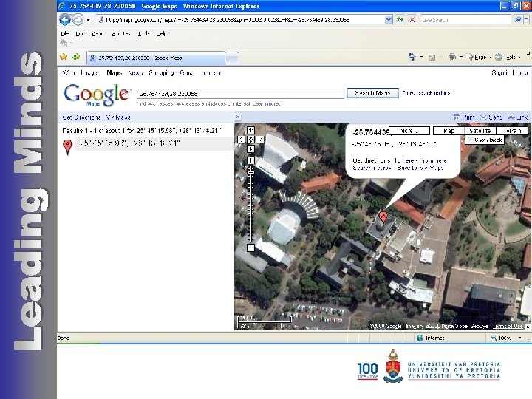Screen dimensions: 532x399
Task: Click the map recenter button
Action: coord(250,140)
